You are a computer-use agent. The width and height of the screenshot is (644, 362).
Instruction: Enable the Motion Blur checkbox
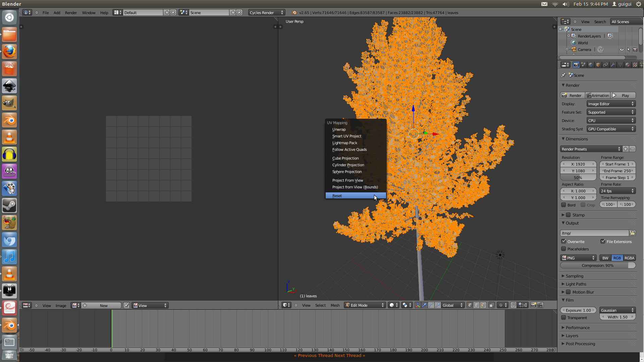(x=568, y=292)
